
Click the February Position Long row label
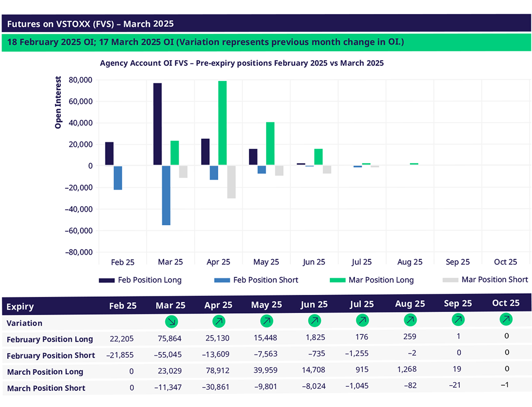click(x=50, y=340)
